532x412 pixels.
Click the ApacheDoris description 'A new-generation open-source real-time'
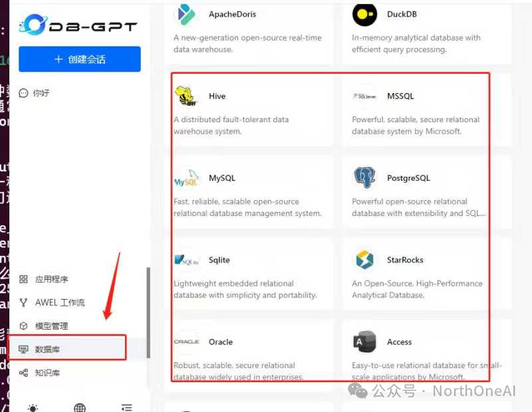247,38
